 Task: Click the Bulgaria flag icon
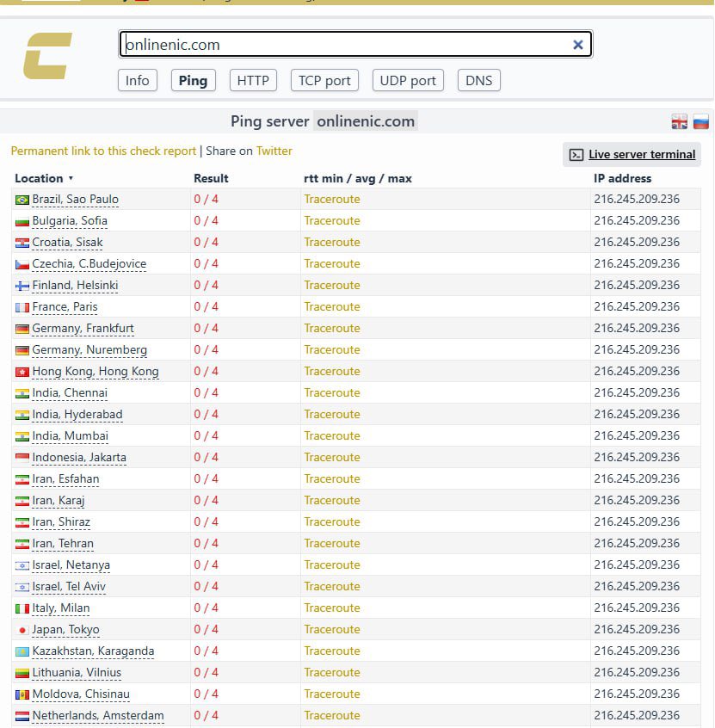coord(22,221)
